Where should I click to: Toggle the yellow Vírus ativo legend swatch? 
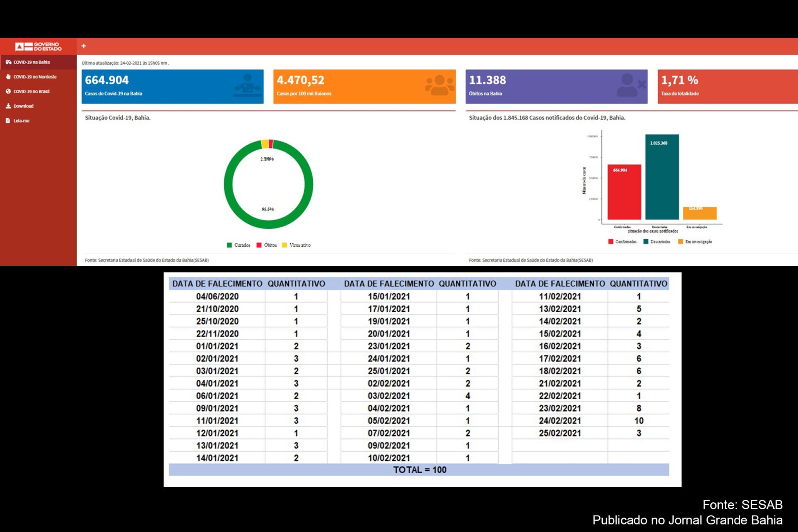point(284,245)
